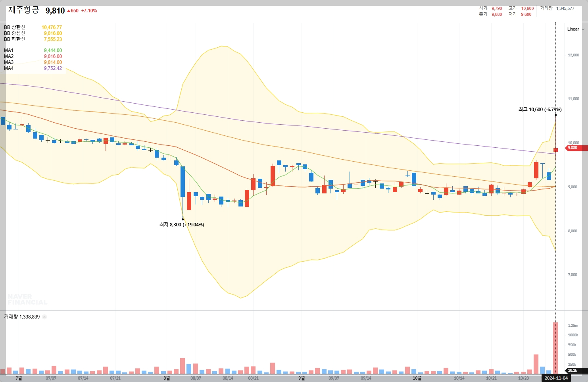Click the 고가 10,600 header value

tap(521, 8)
